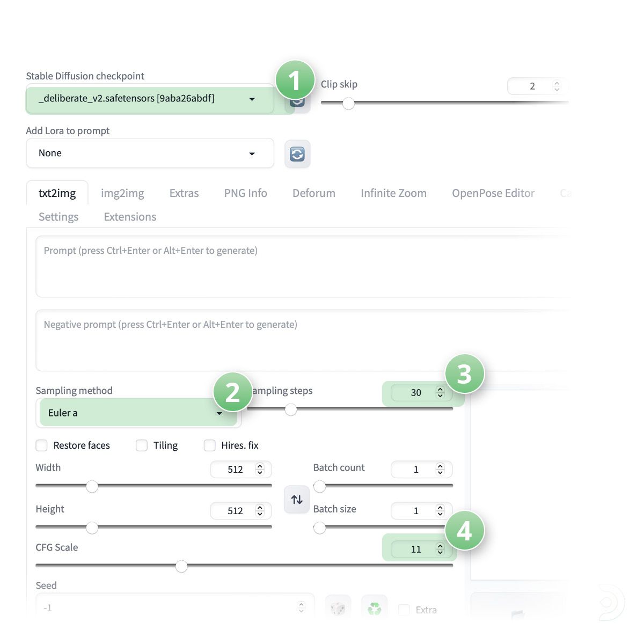
Task: Open the Deforum tab
Action: (314, 193)
